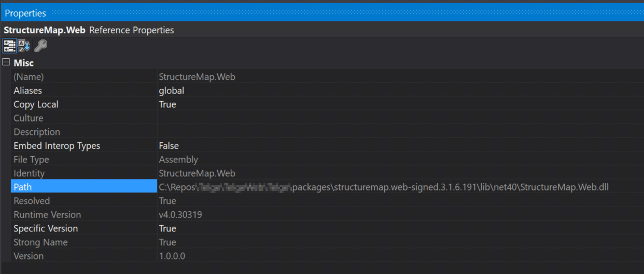Image resolution: width=644 pixels, height=274 pixels.
Task: Select the Specific Version property label
Action: coord(46,228)
